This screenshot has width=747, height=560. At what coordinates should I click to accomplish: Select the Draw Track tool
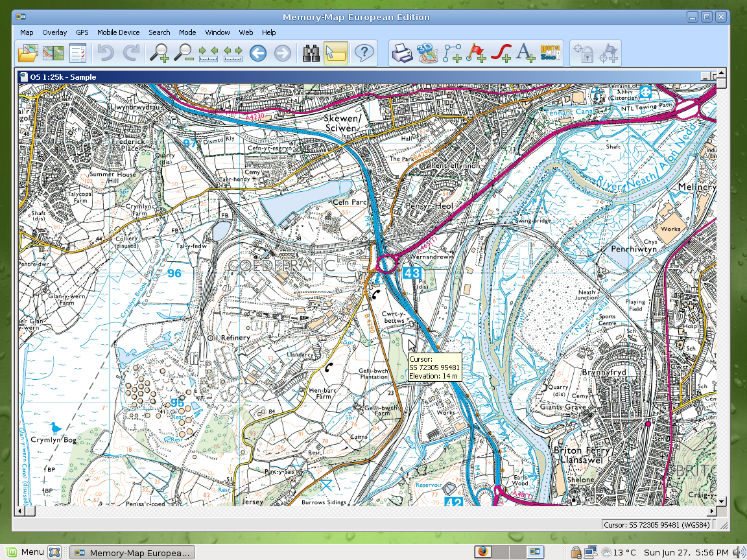click(501, 53)
